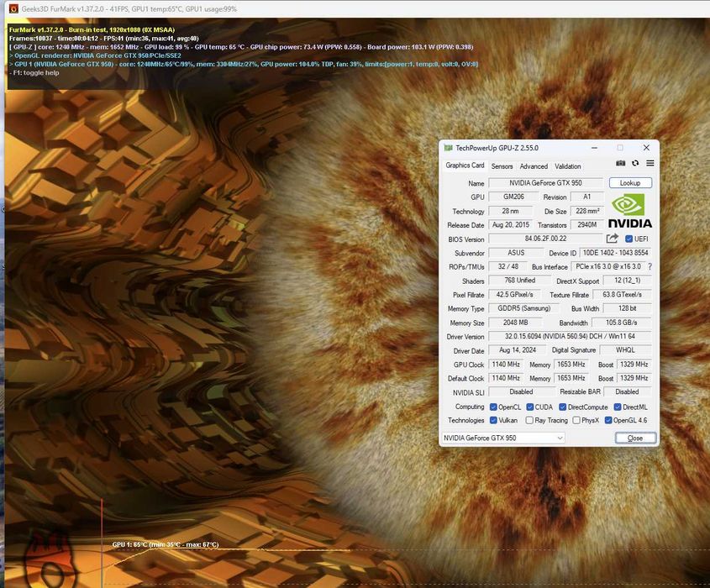Viewport: 710px width, 588px height.
Task: Click the FurMark title bar icon
Action: [x=13, y=8]
